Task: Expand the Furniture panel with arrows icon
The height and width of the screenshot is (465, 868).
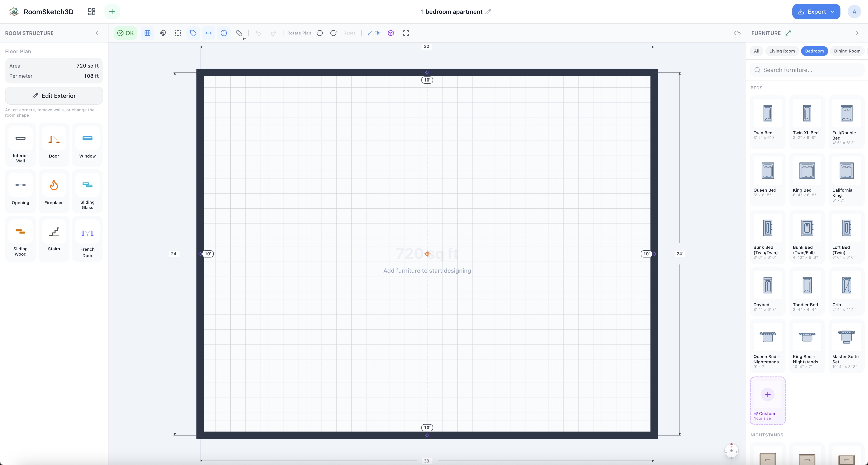Action: pyautogui.click(x=788, y=33)
